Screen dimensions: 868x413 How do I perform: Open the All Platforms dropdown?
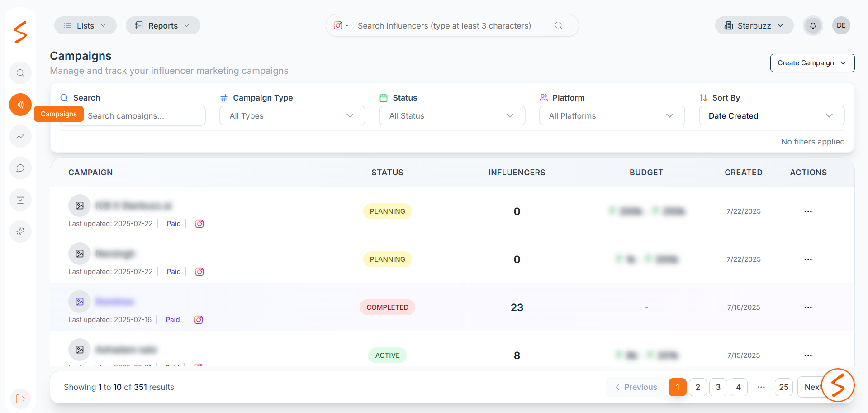[x=612, y=116]
